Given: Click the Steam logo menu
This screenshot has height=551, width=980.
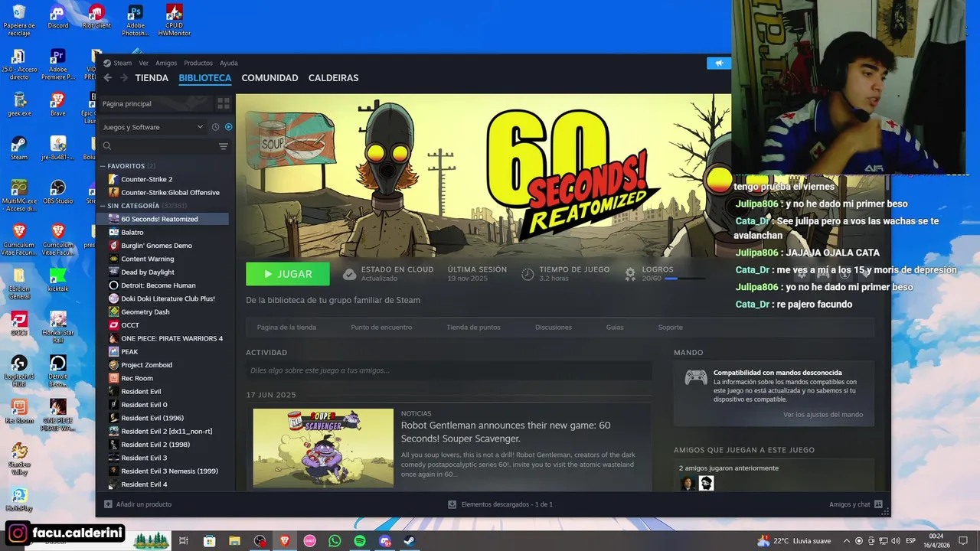Looking at the screenshot, I should pos(118,63).
